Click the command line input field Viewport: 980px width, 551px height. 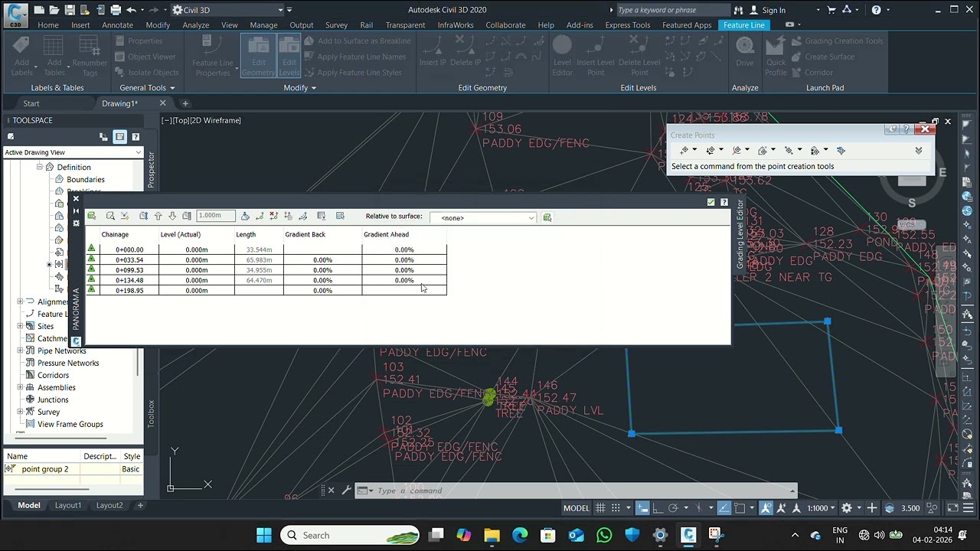(582, 491)
